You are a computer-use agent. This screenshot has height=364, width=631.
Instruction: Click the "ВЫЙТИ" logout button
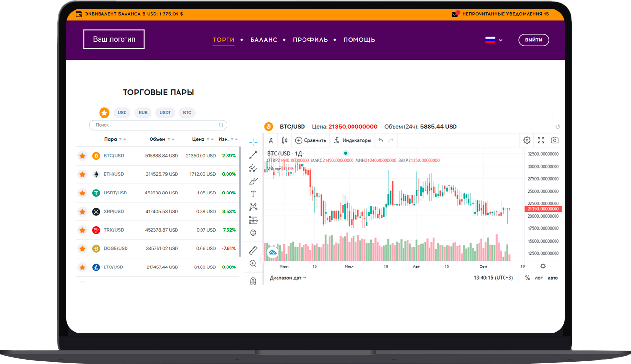pyautogui.click(x=533, y=40)
